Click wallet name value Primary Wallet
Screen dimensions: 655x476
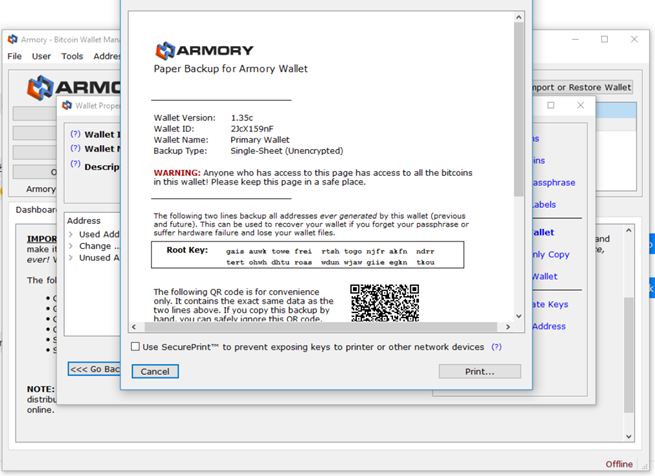click(260, 140)
